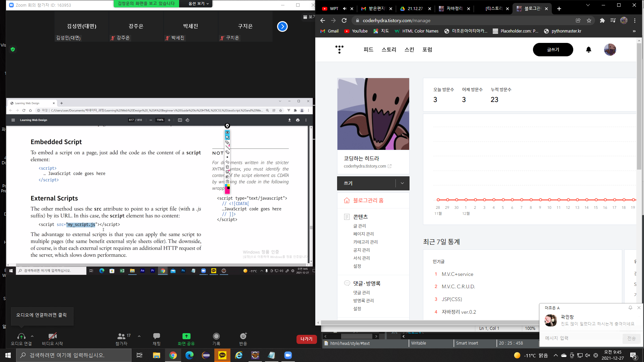Expand the 쓰기 dropdown arrow
Image resolution: width=644 pixels, height=362 pixels.
point(402,183)
